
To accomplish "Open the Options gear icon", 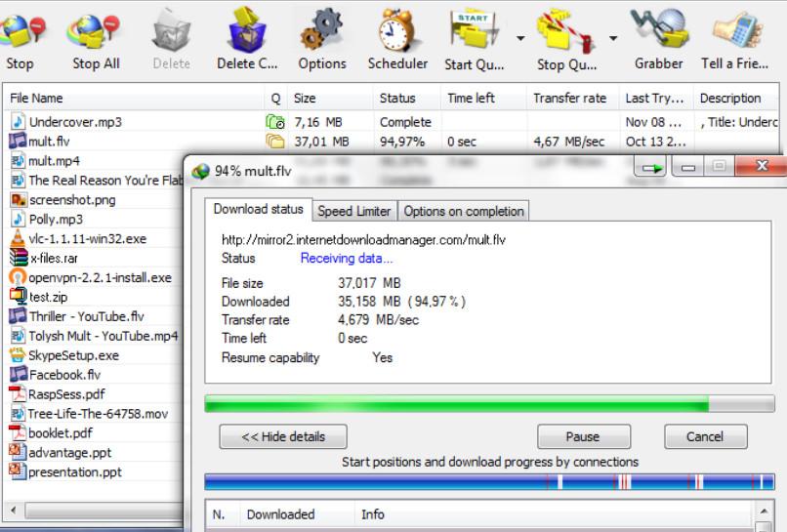I will [x=322, y=31].
